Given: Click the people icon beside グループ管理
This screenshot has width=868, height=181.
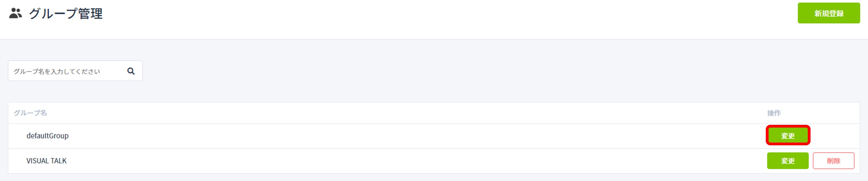Looking at the screenshot, I should tap(15, 14).
